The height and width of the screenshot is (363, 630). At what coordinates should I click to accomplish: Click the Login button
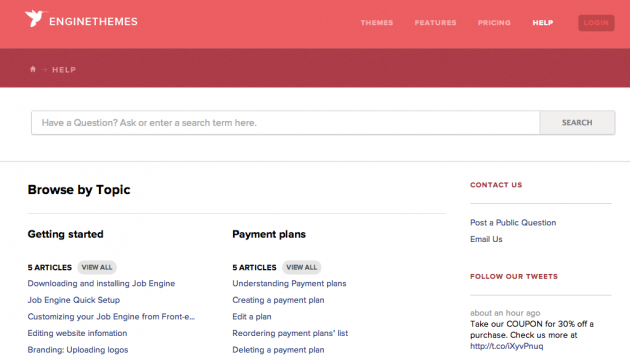[596, 23]
